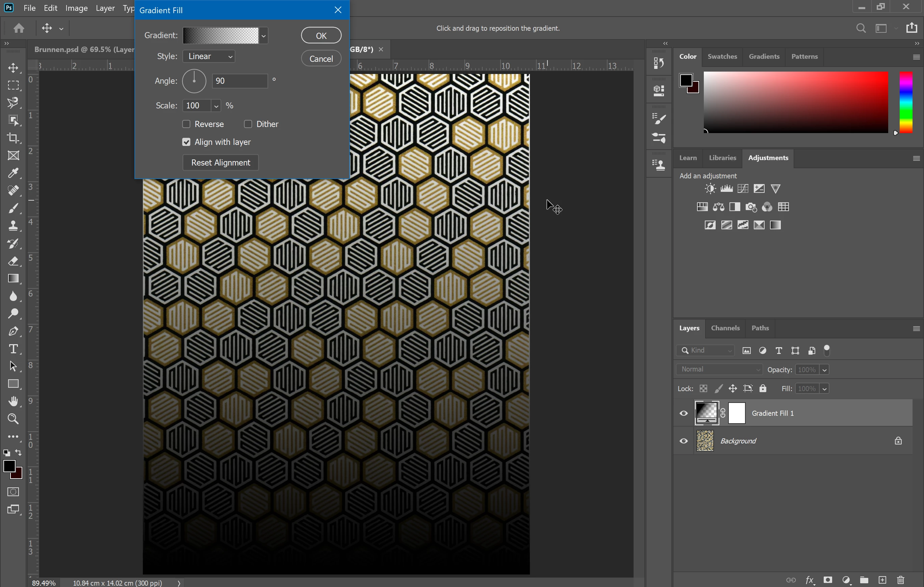
Task: Select the Crop tool
Action: point(14,138)
